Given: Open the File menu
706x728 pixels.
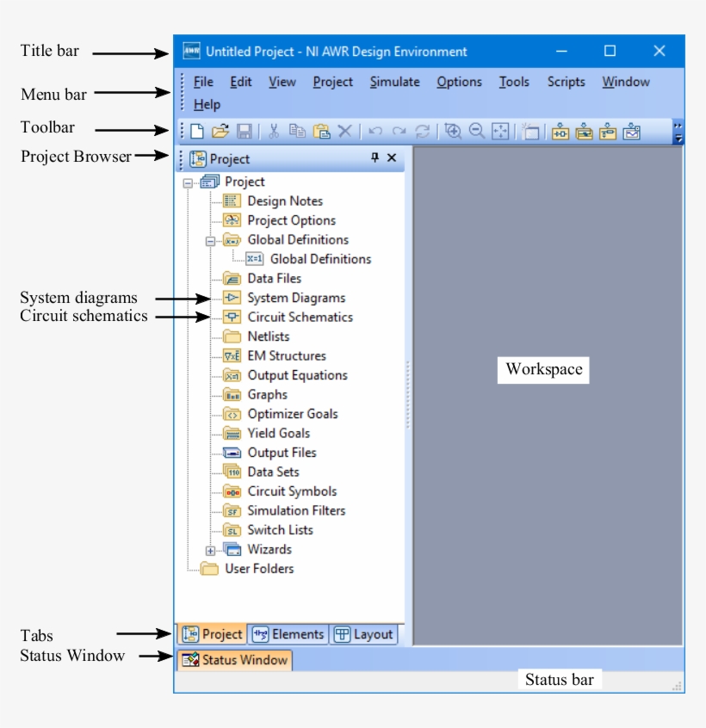Looking at the screenshot, I should (x=203, y=82).
